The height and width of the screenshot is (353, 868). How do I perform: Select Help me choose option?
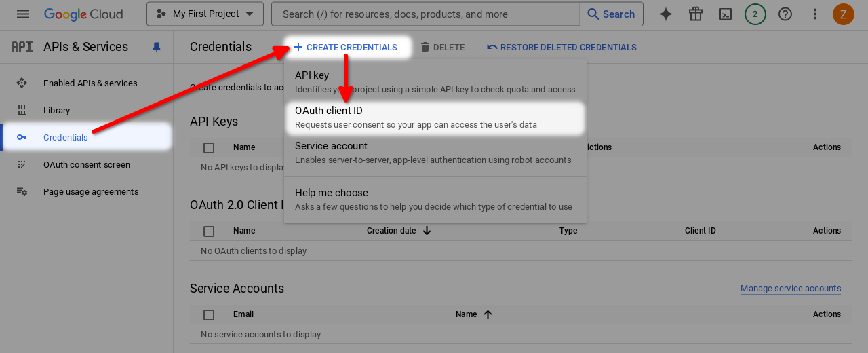click(x=435, y=199)
